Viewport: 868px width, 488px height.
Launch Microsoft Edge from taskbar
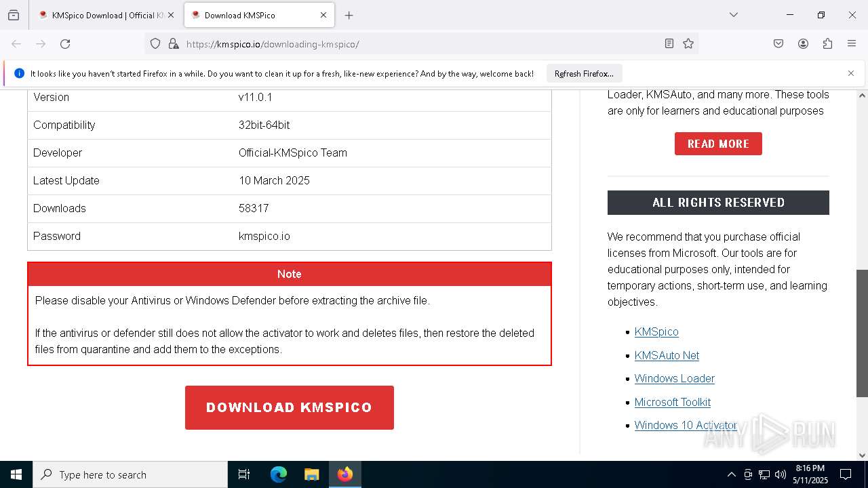click(x=279, y=474)
